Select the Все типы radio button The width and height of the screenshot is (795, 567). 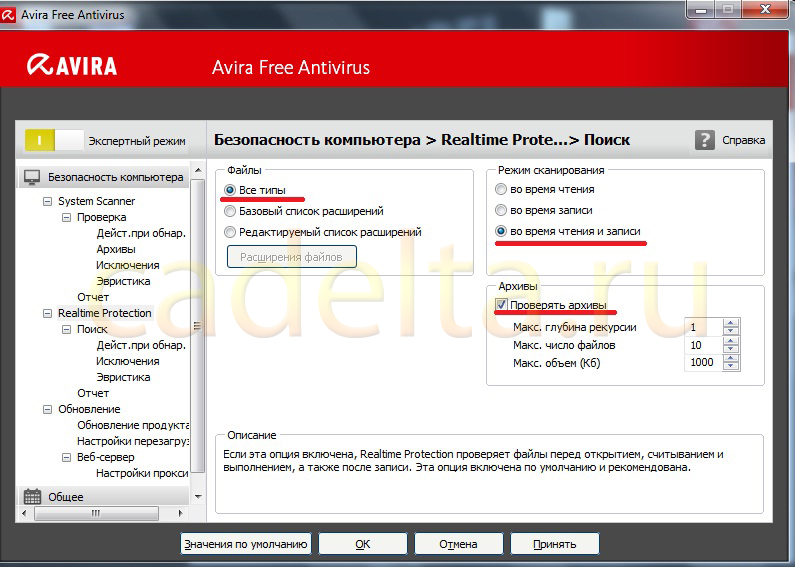click(x=230, y=190)
